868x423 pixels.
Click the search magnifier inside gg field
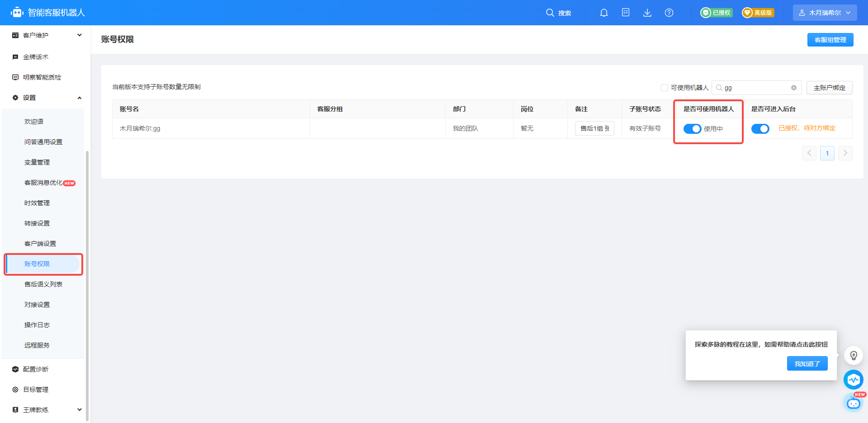point(719,88)
